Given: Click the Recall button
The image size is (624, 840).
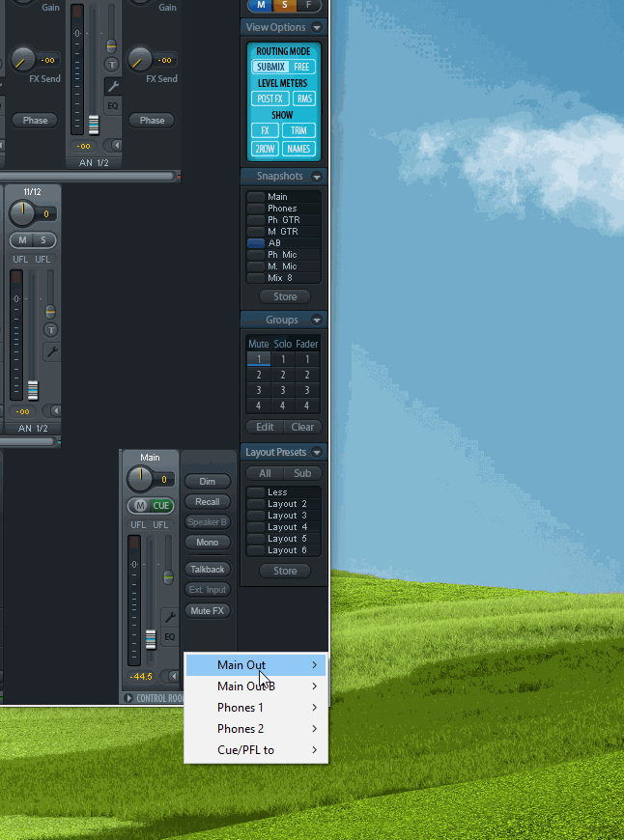Looking at the screenshot, I should [208, 502].
